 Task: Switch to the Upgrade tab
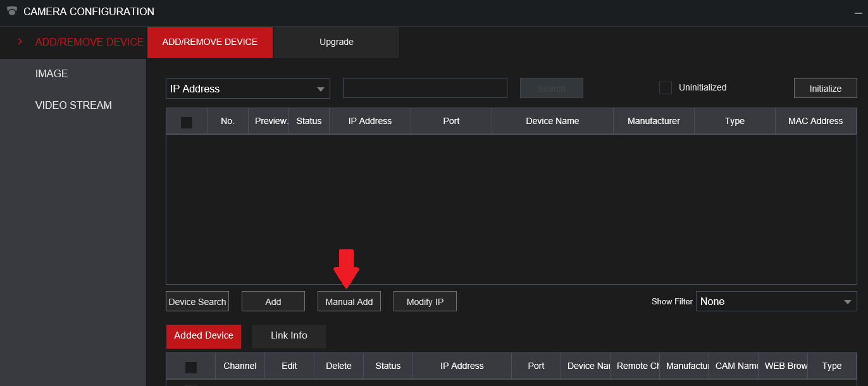coord(337,42)
